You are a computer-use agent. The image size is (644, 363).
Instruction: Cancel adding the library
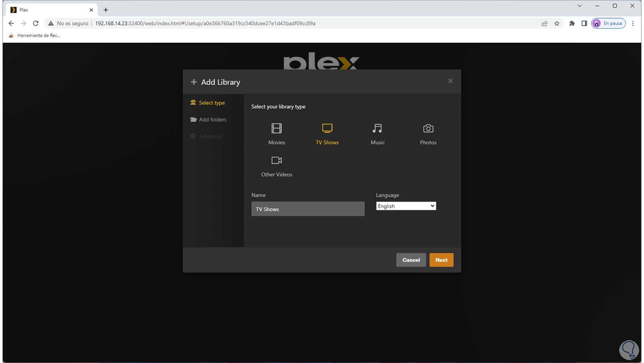(411, 260)
